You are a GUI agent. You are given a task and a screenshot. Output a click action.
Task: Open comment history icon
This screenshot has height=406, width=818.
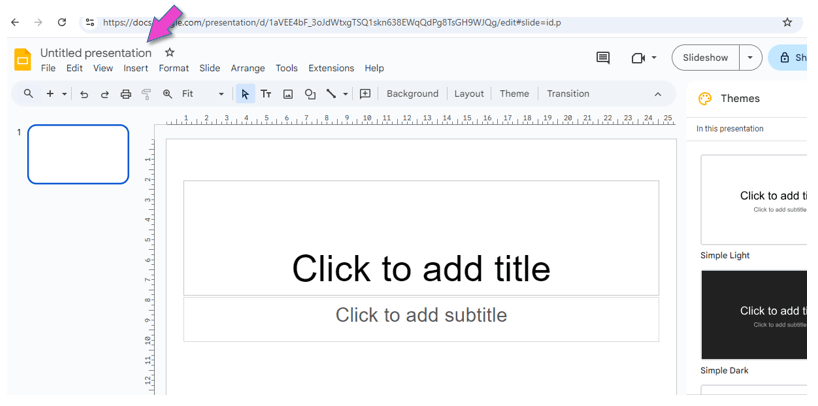[x=603, y=58]
